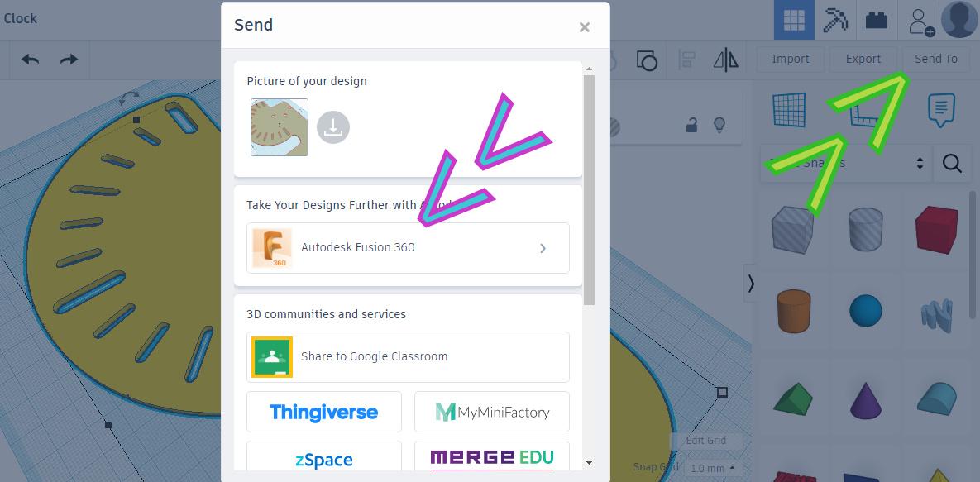Click Share to Google Classroom

(x=408, y=357)
